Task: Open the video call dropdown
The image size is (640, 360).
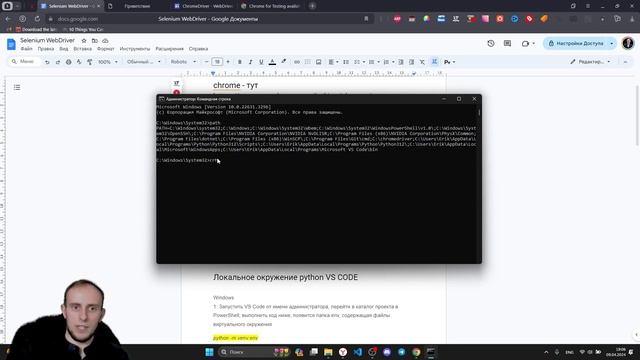Action: click(528, 43)
